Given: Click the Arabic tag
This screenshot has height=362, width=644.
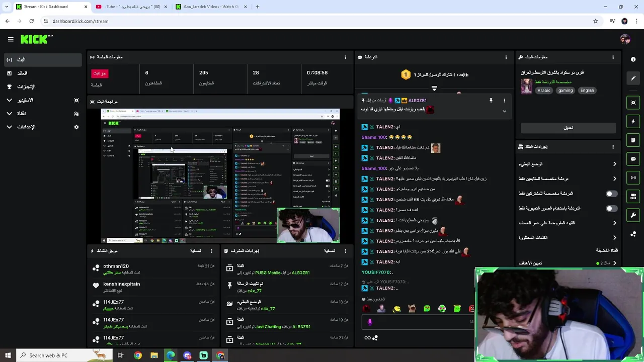Looking at the screenshot, I should pos(544,90).
